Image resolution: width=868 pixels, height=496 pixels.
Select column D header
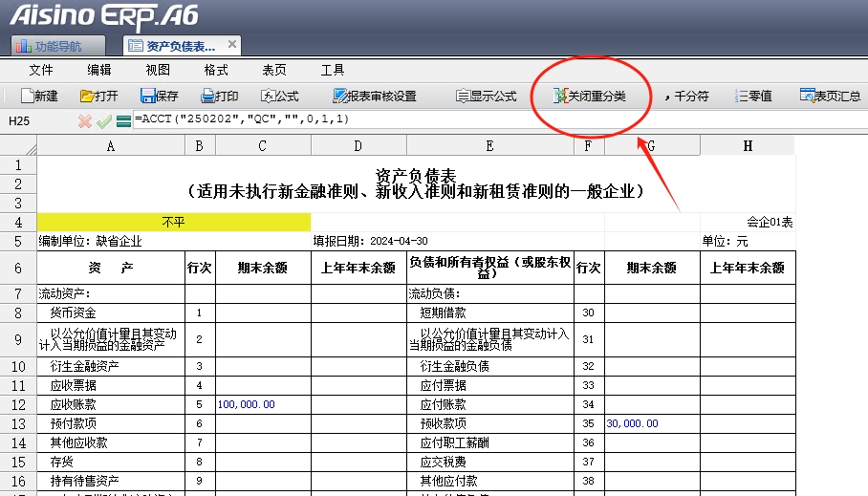[x=358, y=146]
